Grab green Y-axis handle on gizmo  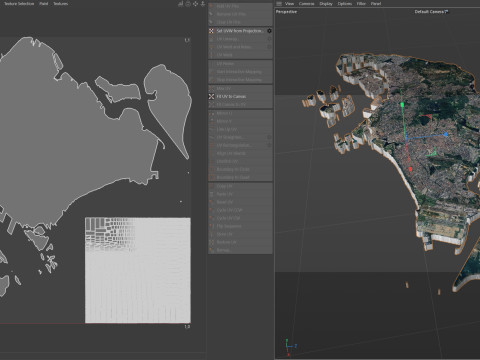402,105
